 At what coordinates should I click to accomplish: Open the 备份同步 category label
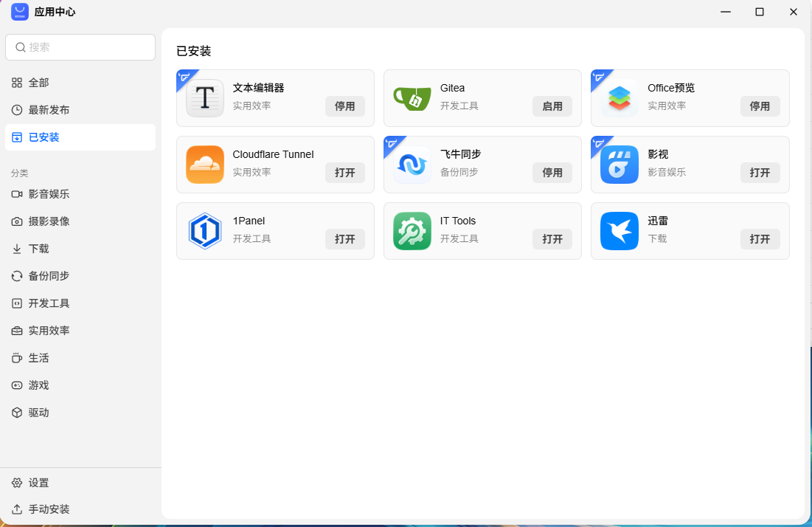(49, 276)
